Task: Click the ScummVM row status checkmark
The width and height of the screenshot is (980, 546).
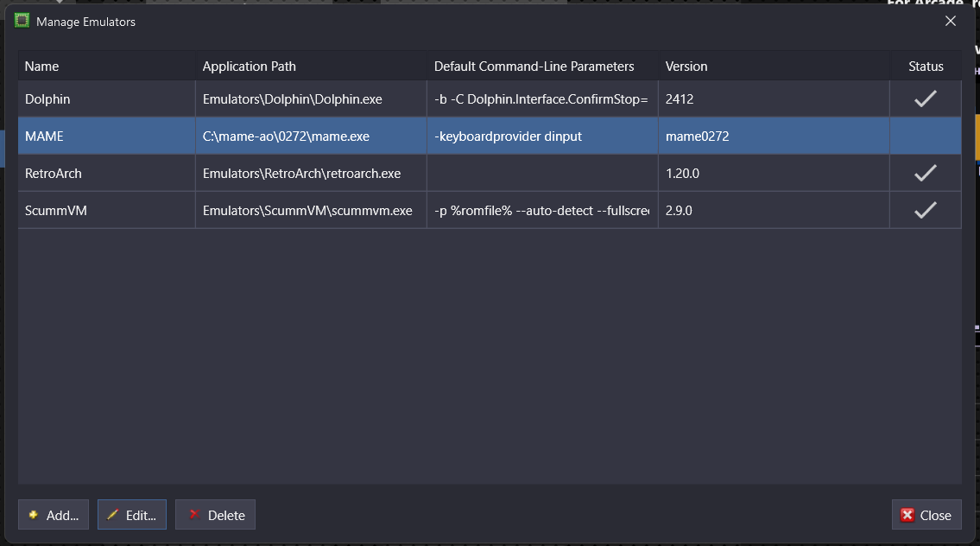Action: point(925,210)
